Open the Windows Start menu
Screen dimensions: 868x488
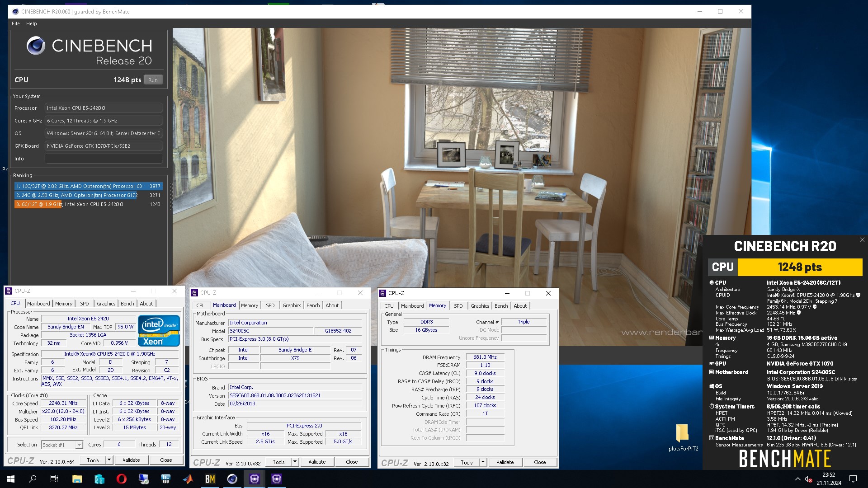point(11,479)
